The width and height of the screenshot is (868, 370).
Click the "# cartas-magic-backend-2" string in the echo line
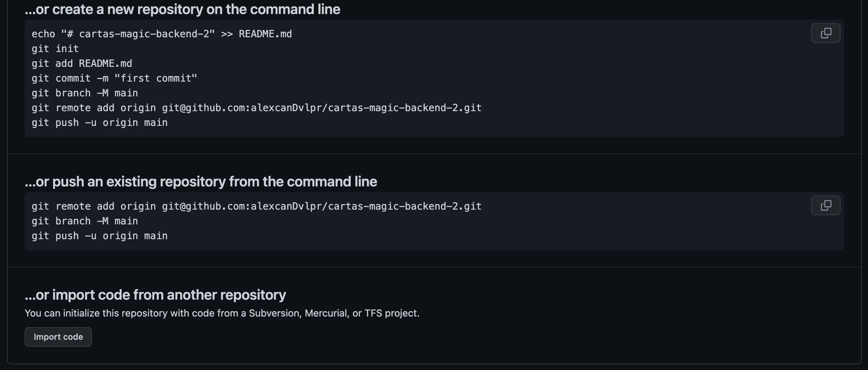coord(138,34)
